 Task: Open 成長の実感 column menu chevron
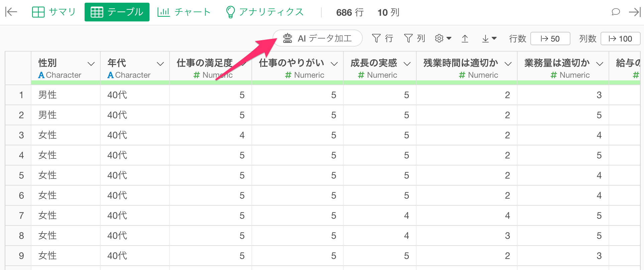coord(407,64)
